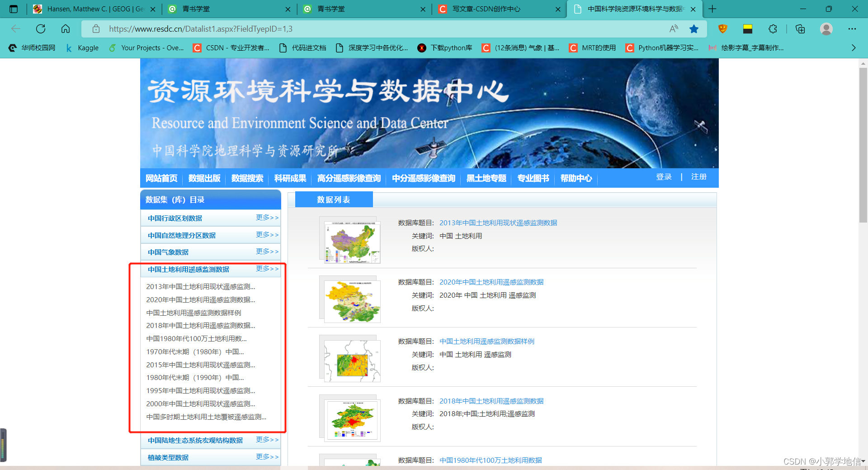
Task: Open the user profile avatar
Action: click(x=826, y=29)
